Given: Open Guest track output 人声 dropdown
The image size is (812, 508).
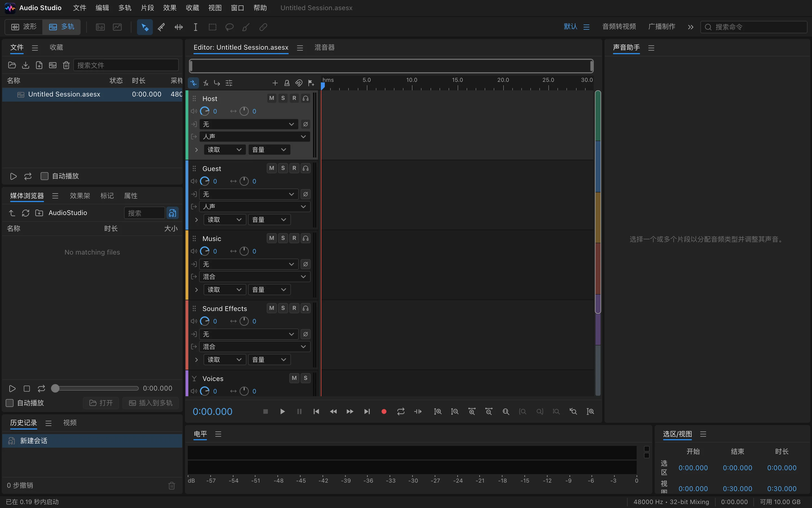Looking at the screenshot, I should click(x=255, y=207).
